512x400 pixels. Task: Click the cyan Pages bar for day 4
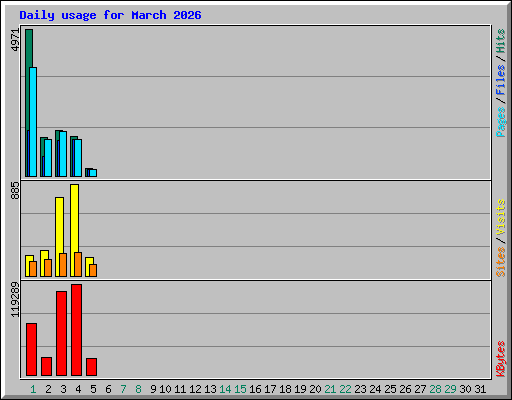pos(78,158)
